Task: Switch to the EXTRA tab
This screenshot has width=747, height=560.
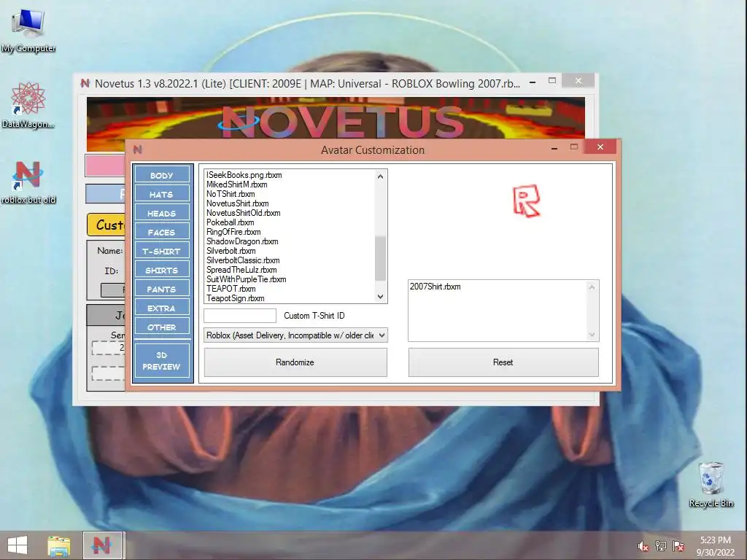Action: (162, 308)
